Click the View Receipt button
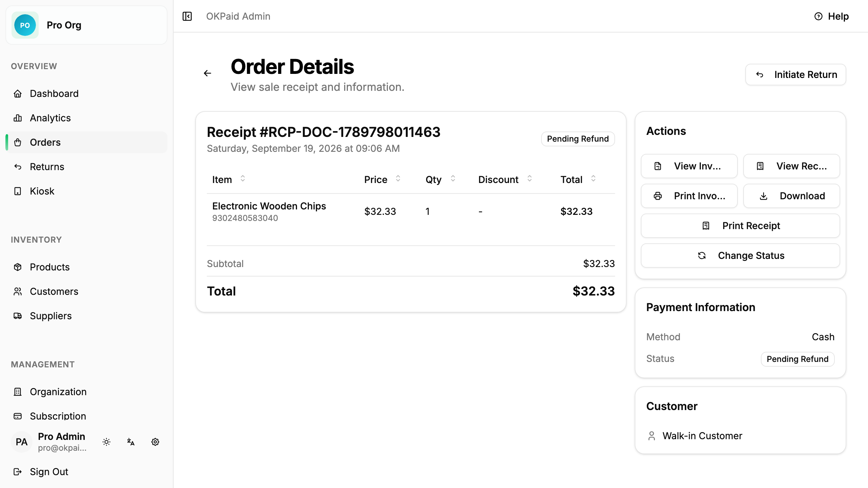Image resolution: width=868 pixels, height=488 pixels. coord(791,166)
